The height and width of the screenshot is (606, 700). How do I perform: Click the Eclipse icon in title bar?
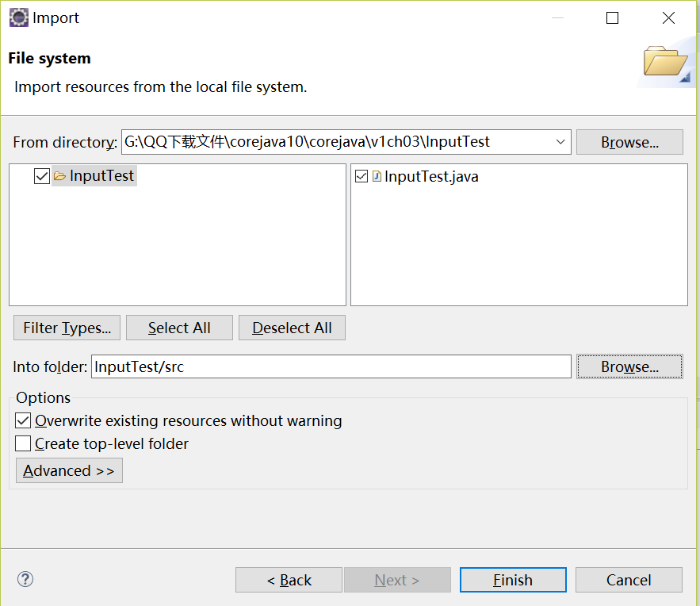(x=19, y=18)
